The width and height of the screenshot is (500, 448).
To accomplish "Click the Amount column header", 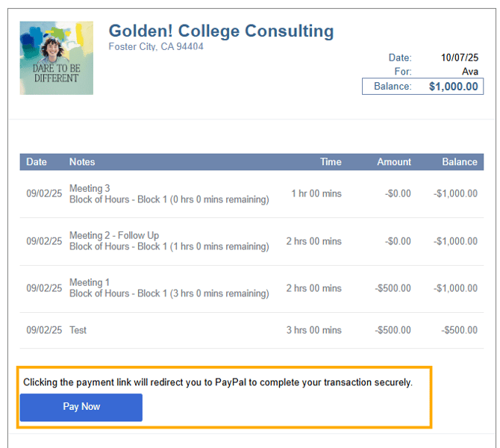I will tap(393, 162).
